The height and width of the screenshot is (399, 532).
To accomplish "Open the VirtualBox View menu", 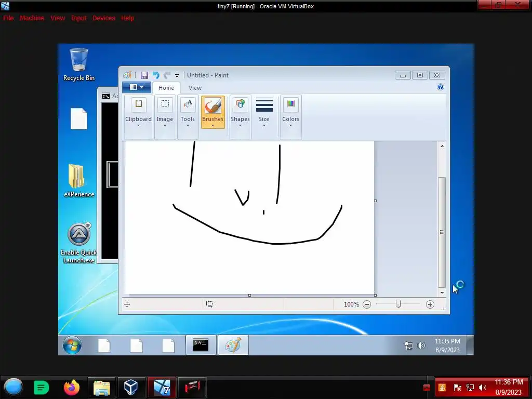I will click(x=58, y=18).
